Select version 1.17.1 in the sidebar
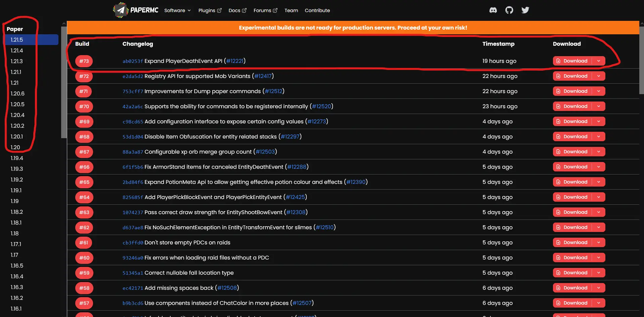The image size is (644, 317). click(x=16, y=244)
